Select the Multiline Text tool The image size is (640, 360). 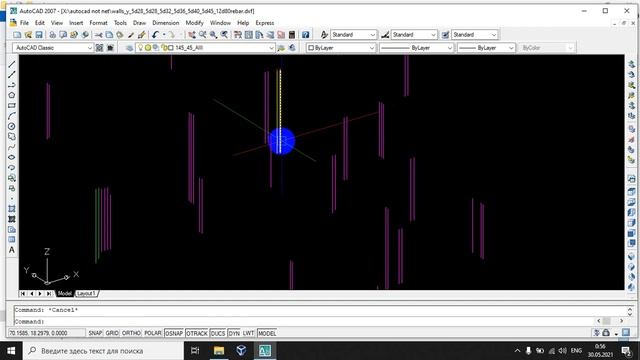click(12, 250)
